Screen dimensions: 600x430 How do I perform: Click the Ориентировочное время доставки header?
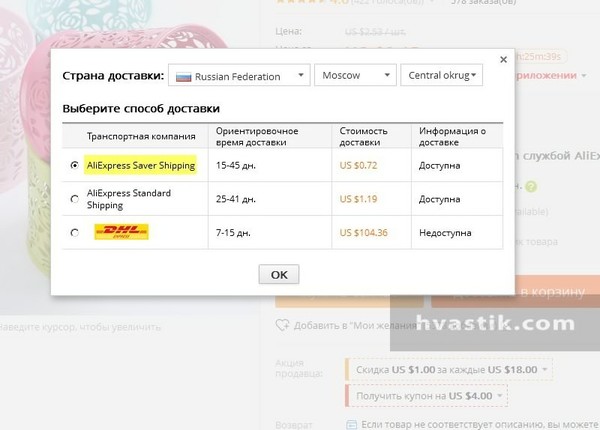(x=257, y=137)
